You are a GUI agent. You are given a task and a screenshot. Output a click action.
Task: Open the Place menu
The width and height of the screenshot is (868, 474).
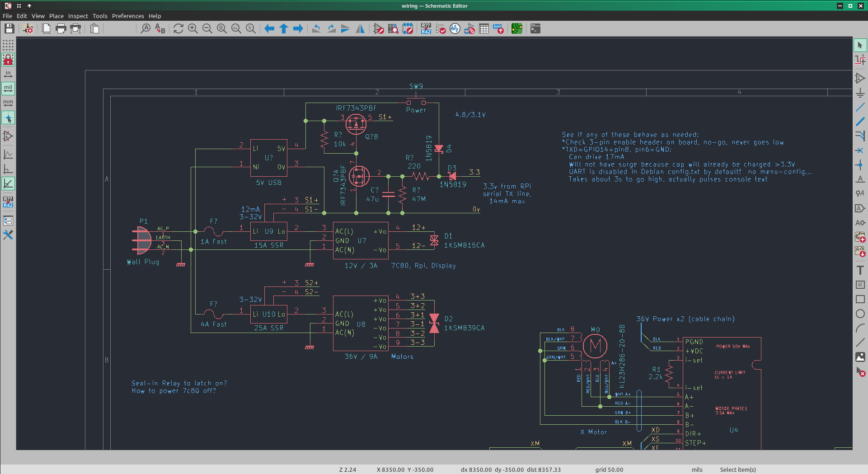[x=56, y=16]
